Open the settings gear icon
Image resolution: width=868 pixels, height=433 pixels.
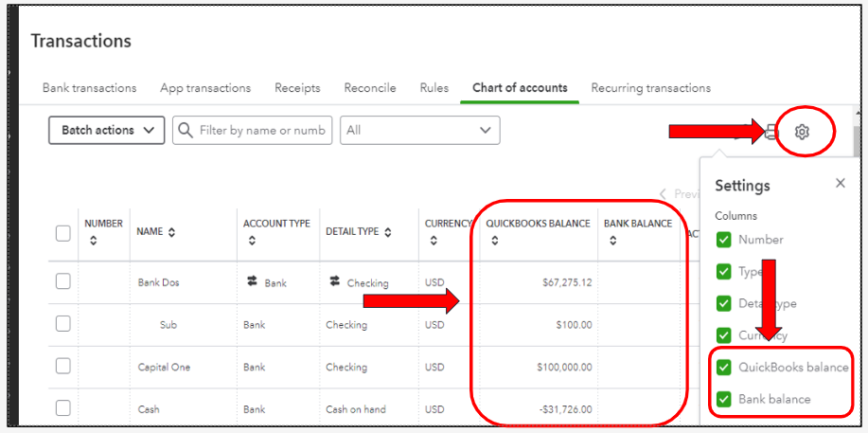click(802, 132)
